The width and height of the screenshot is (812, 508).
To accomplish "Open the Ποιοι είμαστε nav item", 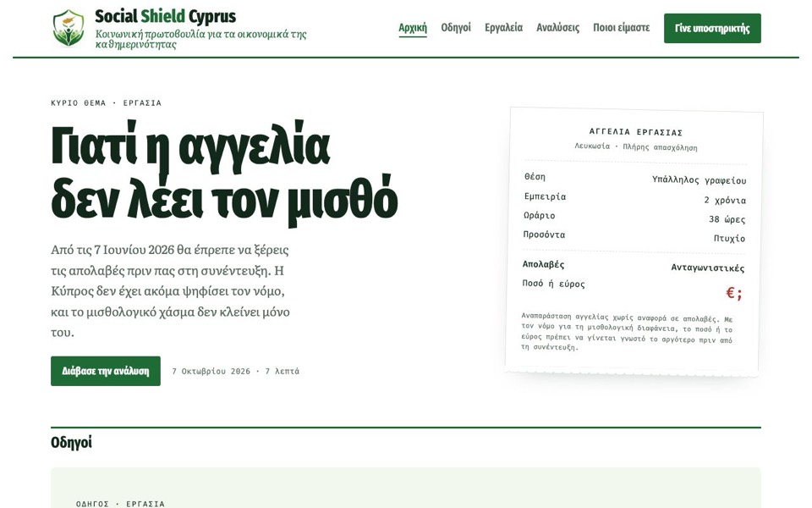I will [x=622, y=27].
